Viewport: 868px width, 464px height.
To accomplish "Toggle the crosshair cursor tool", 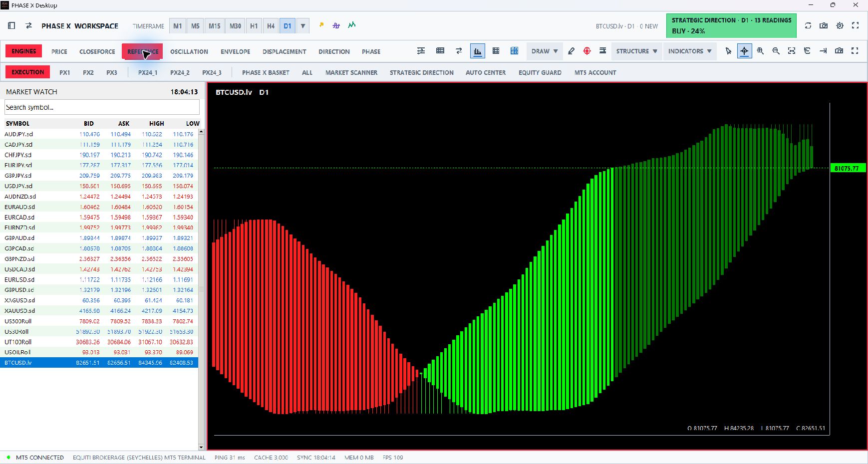I will (x=744, y=51).
